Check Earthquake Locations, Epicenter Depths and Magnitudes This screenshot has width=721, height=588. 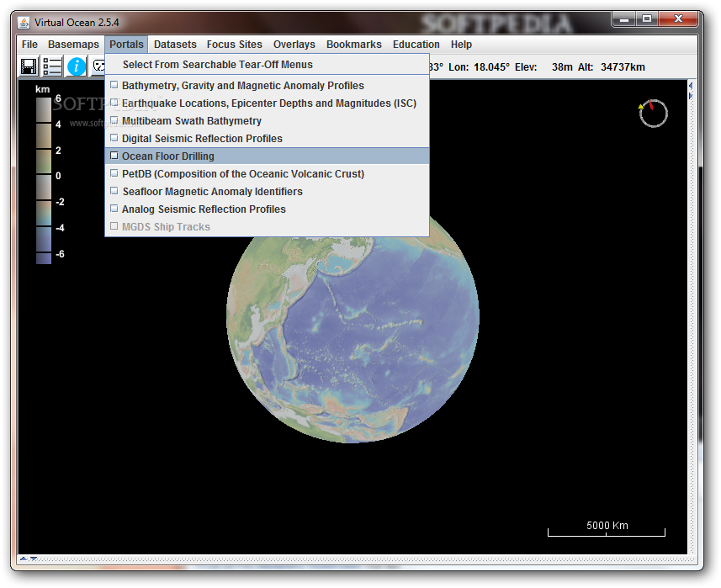point(114,103)
